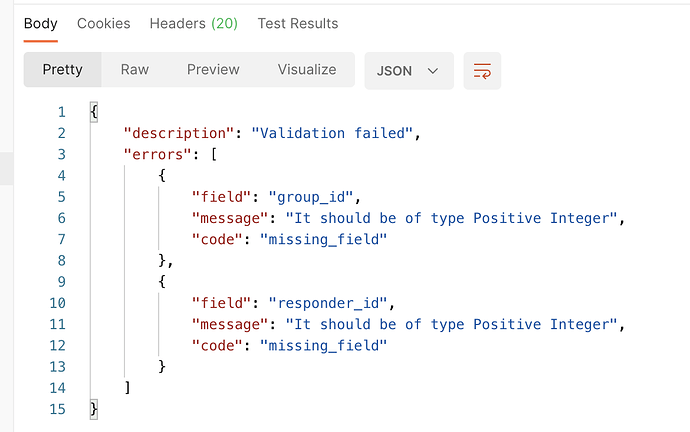The height and width of the screenshot is (432, 690).
Task: Open the Headers (20) tab
Action: [x=194, y=24]
